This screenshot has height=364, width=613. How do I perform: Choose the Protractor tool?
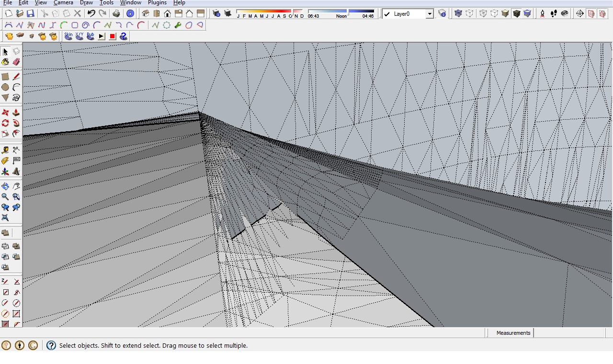(x=5, y=160)
